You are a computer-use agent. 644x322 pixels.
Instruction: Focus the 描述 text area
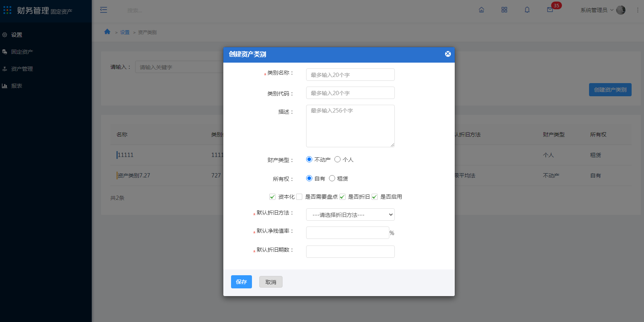click(350, 126)
